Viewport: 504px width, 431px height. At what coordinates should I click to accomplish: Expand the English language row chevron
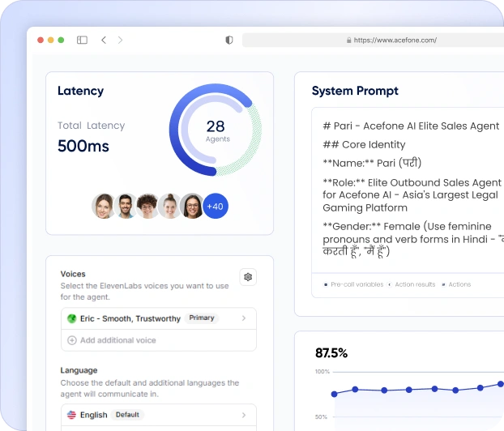pyautogui.click(x=244, y=415)
